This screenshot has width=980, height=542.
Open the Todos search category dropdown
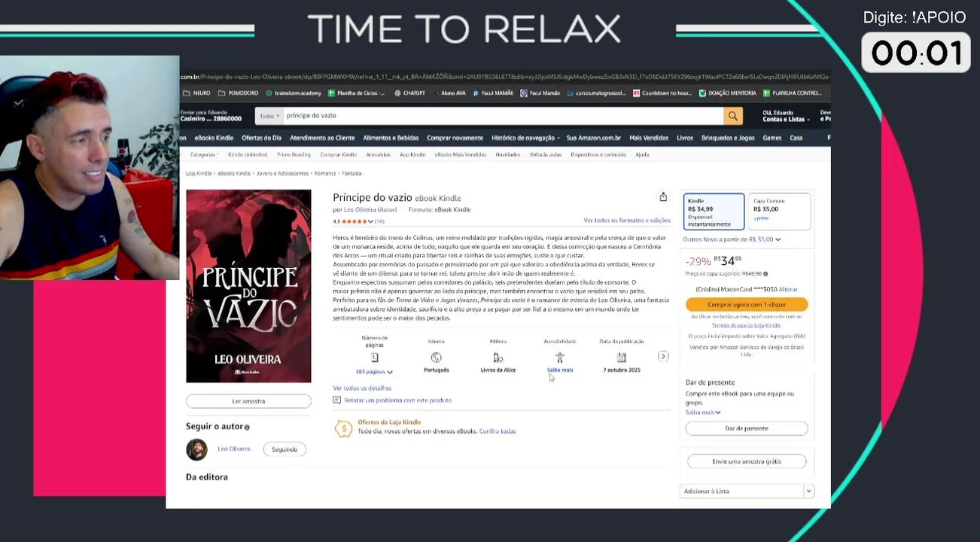[x=269, y=116]
